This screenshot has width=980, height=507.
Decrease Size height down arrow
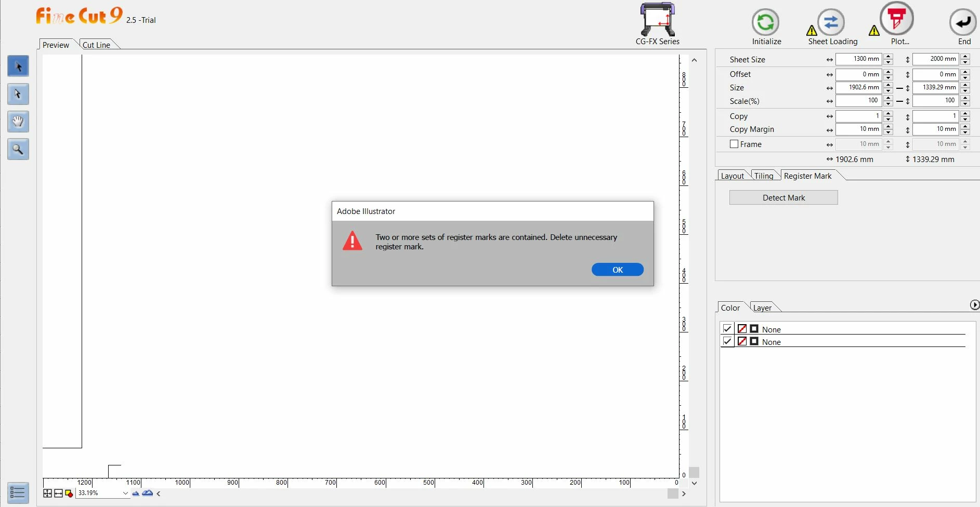[965, 90]
